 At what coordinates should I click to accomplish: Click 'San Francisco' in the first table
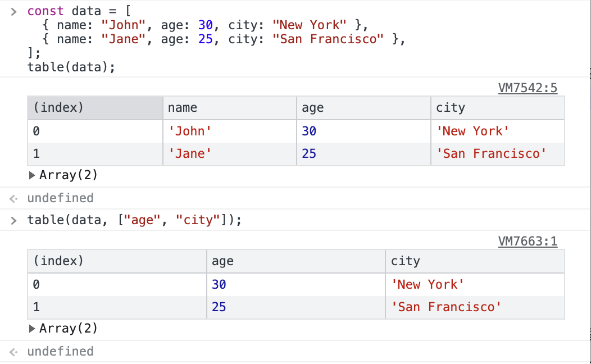tap(491, 154)
